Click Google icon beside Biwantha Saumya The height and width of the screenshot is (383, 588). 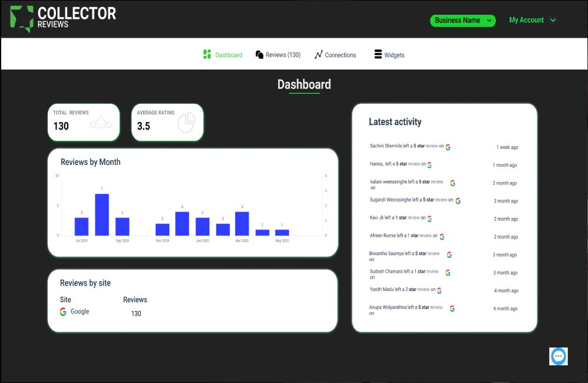[450, 255]
